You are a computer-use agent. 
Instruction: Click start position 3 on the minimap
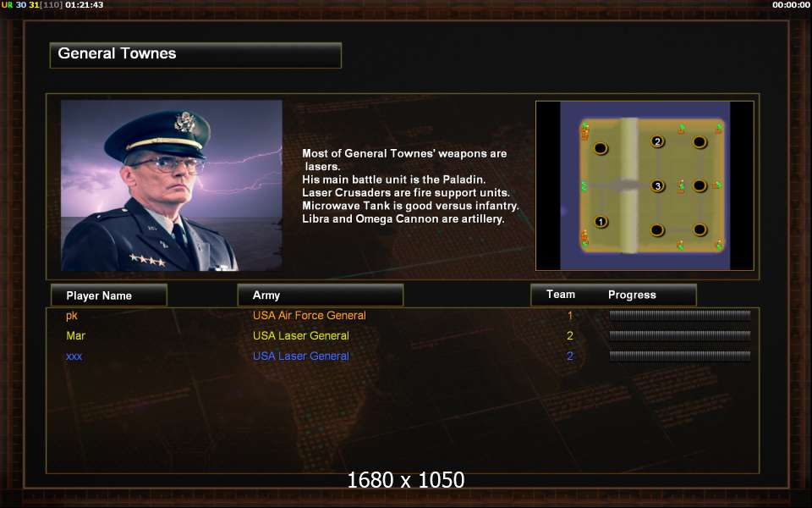pos(658,185)
